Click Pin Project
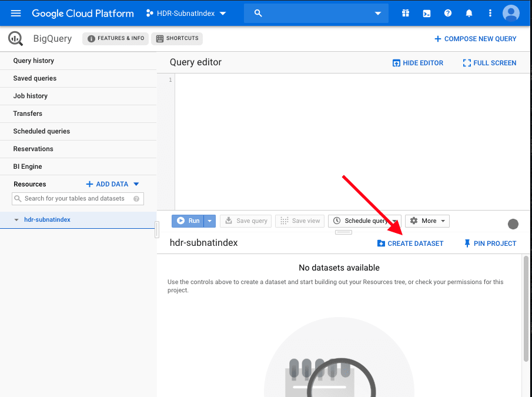This screenshot has width=532, height=397. [490, 243]
